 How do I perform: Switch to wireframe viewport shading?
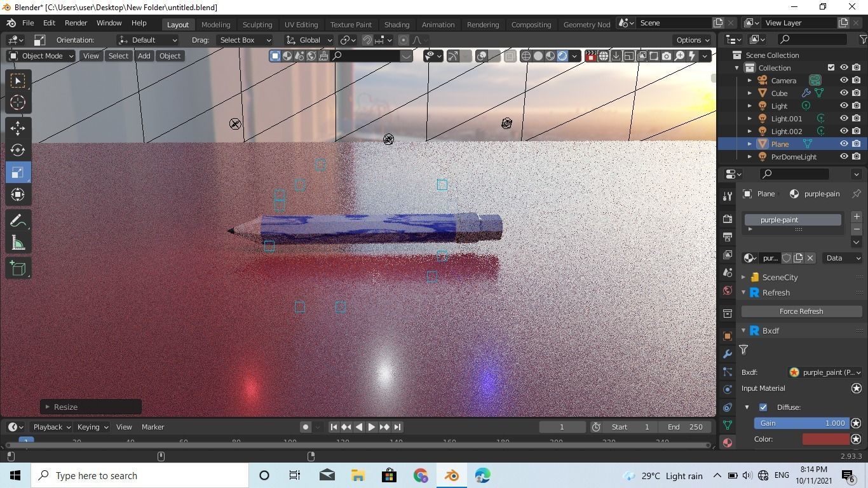pyautogui.click(x=526, y=56)
